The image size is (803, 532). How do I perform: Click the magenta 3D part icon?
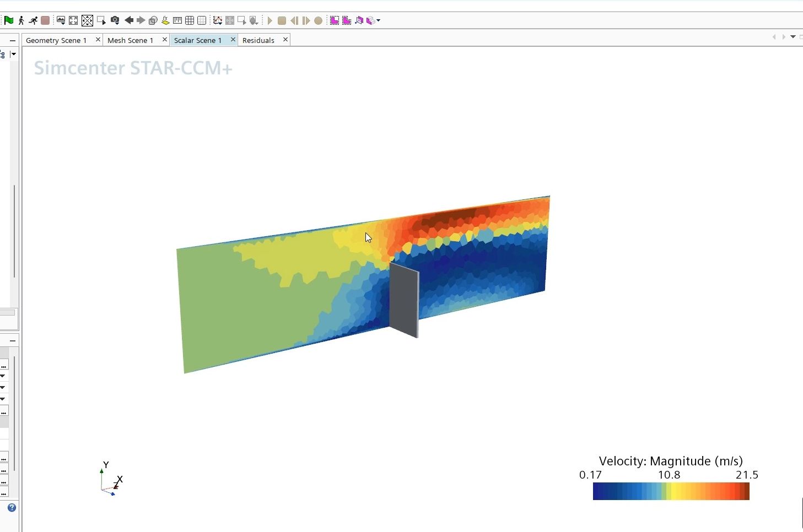tap(359, 20)
